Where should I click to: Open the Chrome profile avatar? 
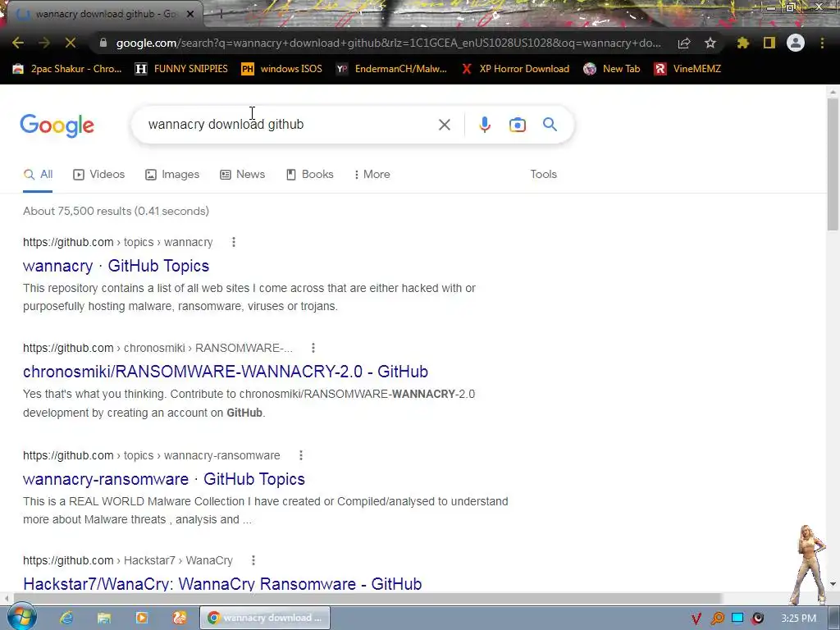pyautogui.click(x=796, y=43)
